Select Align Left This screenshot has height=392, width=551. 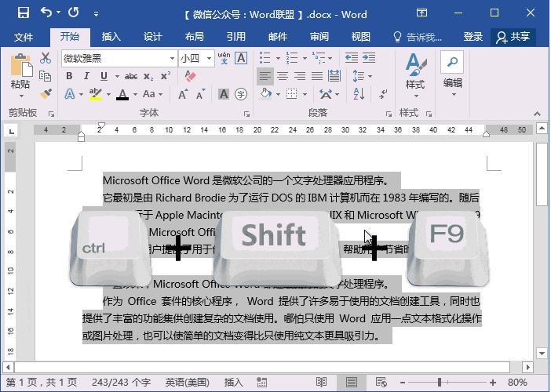(265, 76)
